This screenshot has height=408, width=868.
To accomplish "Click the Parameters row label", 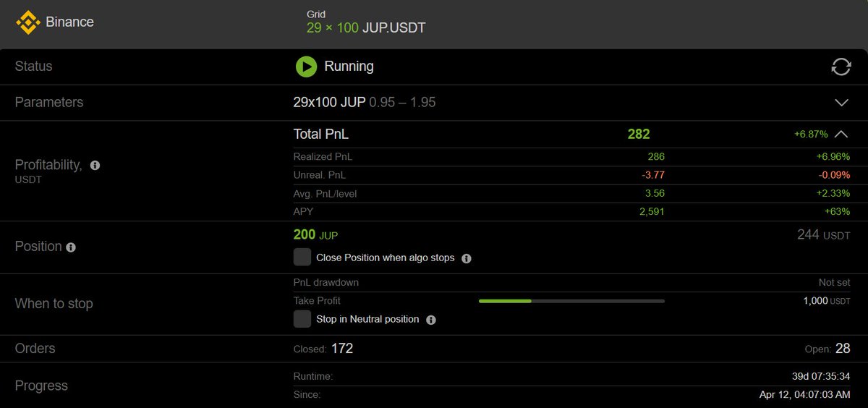I will click(49, 103).
